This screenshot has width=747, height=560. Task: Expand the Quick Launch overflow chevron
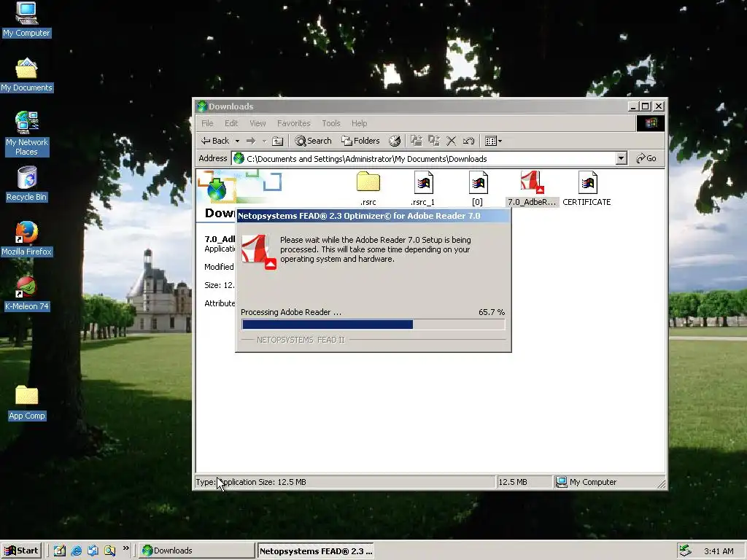click(x=125, y=548)
